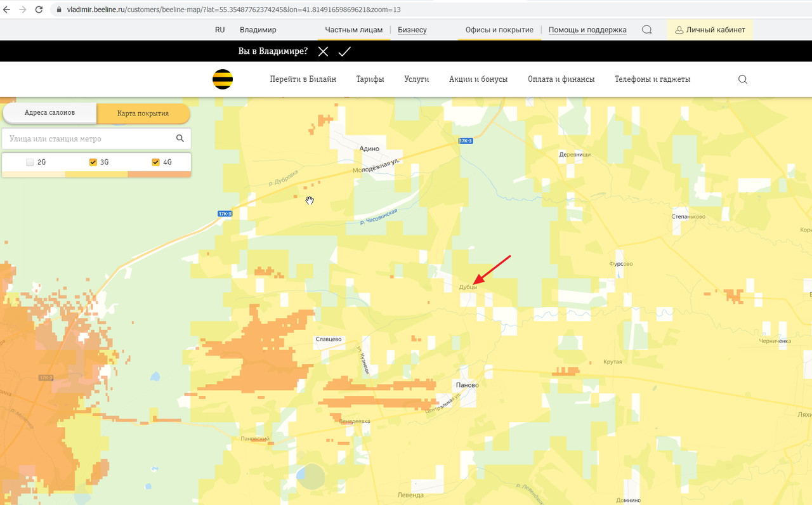
Task: Confirm Vladimir city with checkmark icon
Action: click(x=344, y=51)
